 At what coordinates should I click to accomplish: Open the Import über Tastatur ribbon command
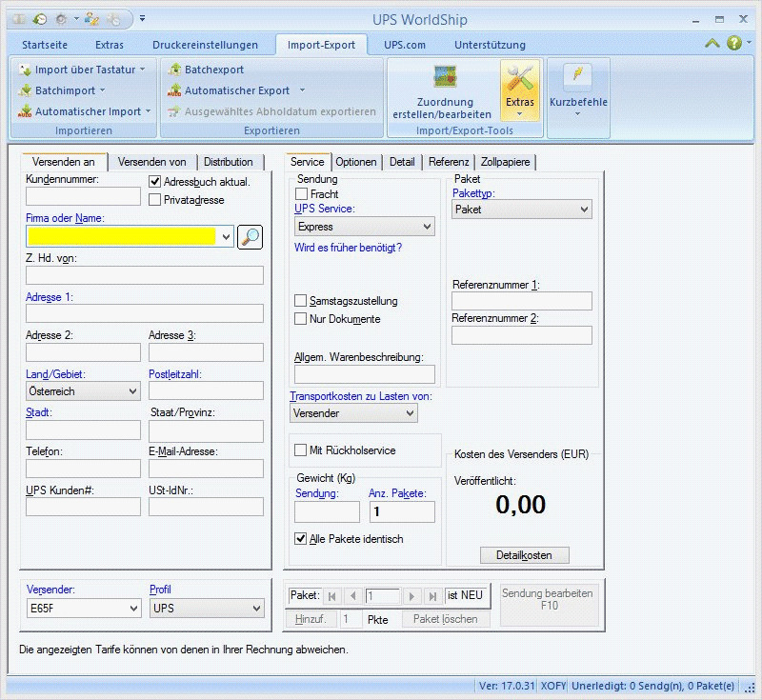[x=82, y=70]
